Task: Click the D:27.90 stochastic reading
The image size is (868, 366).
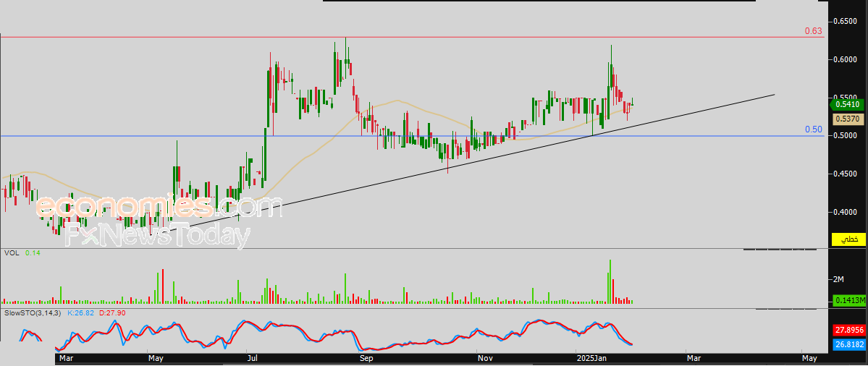Action: (x=113, y=313)
